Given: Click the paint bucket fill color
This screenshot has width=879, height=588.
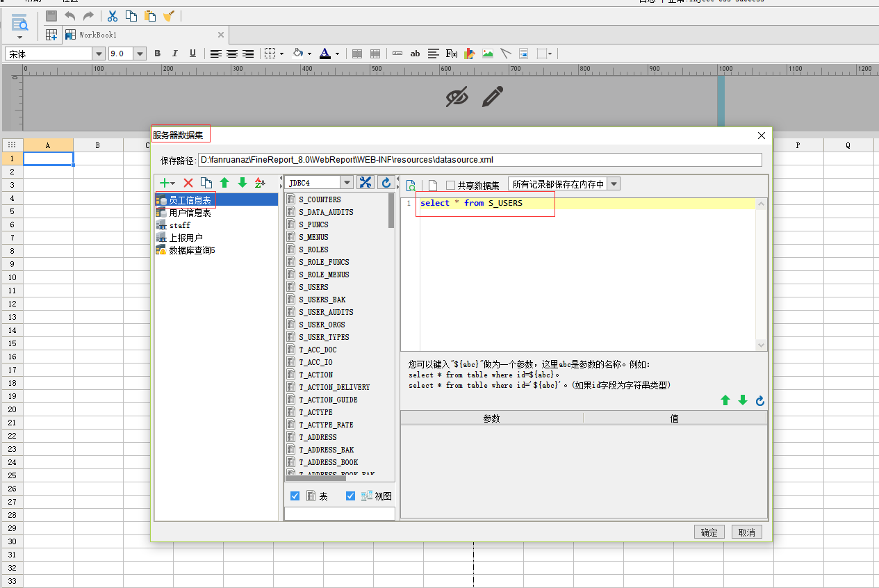Looking at the screenshot, I should (298, 54).
